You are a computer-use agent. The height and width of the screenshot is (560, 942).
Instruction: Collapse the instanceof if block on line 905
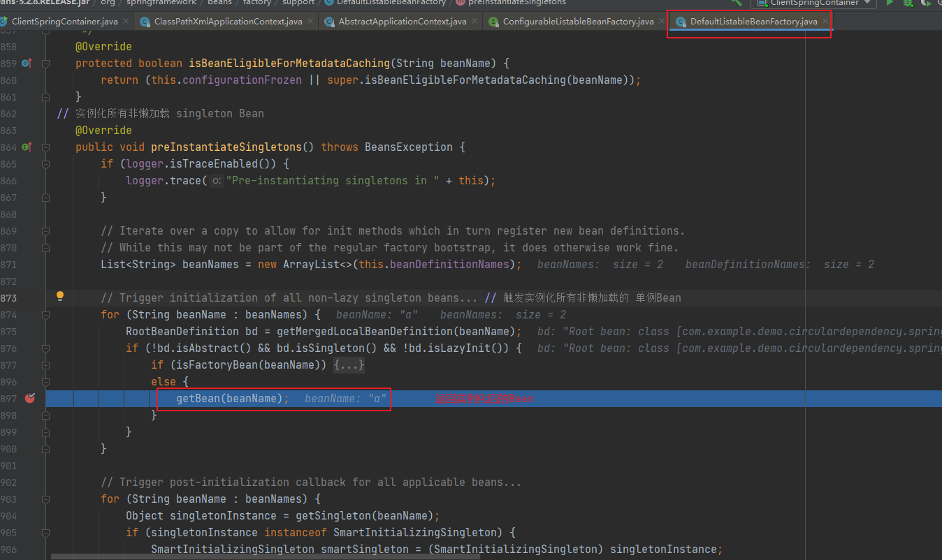45,533
